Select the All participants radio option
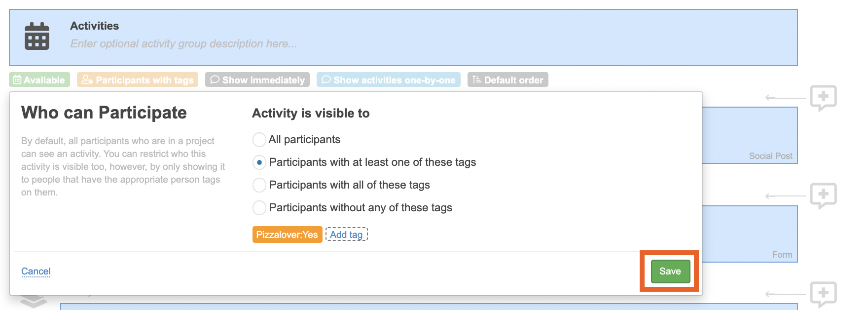This screenshot has width=868, height=310. point(259,140)
